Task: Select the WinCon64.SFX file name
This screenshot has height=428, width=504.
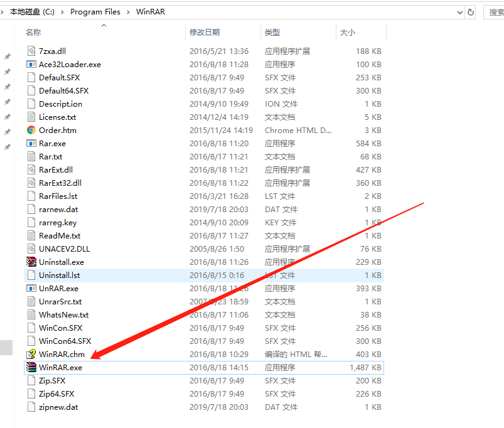Action: click(x=65, y=341)
